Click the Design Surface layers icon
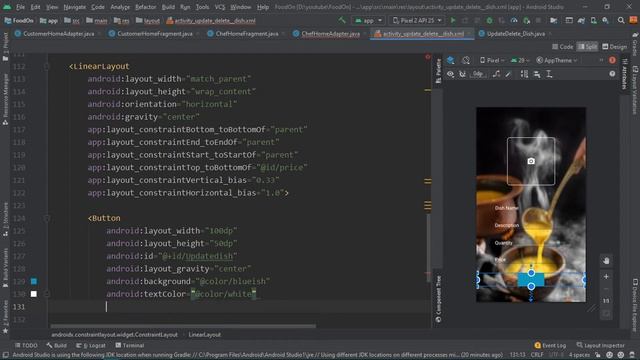This screenshot has width=640, height=360. [x=451, y=60]
